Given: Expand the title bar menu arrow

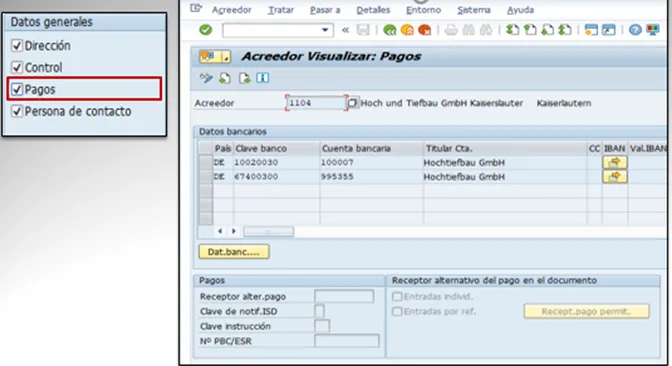Looking at the screenshot, I should (226, 57).
